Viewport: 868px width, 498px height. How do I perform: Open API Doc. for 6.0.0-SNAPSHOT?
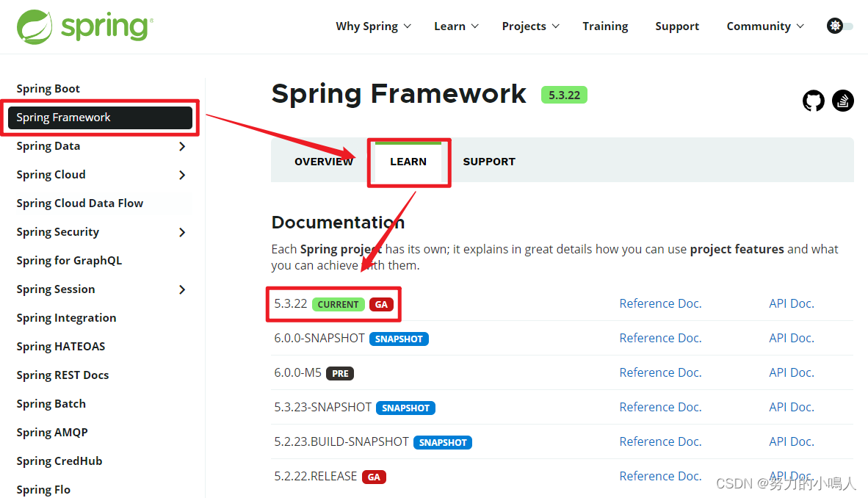click(792, 338)
